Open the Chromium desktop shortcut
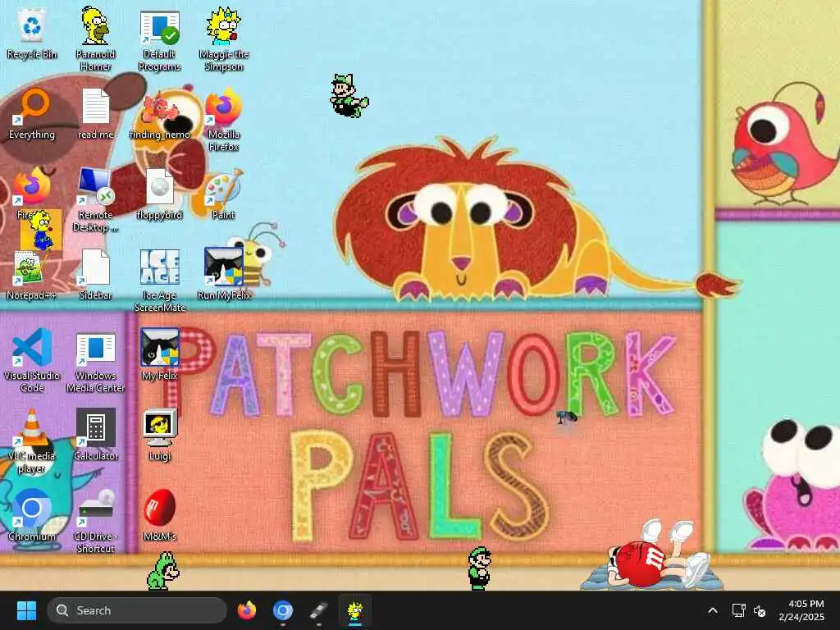 (x=32, y=515)
